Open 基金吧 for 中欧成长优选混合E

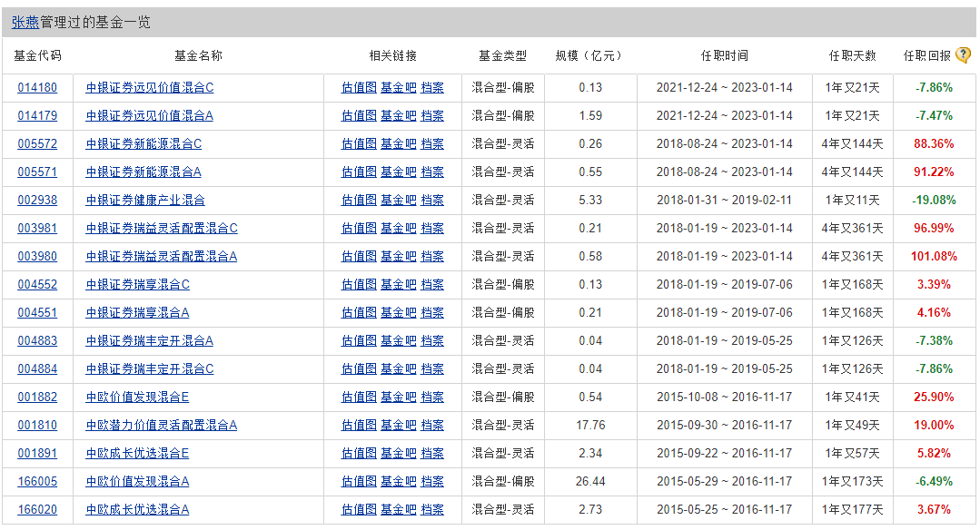pos(398,454)
